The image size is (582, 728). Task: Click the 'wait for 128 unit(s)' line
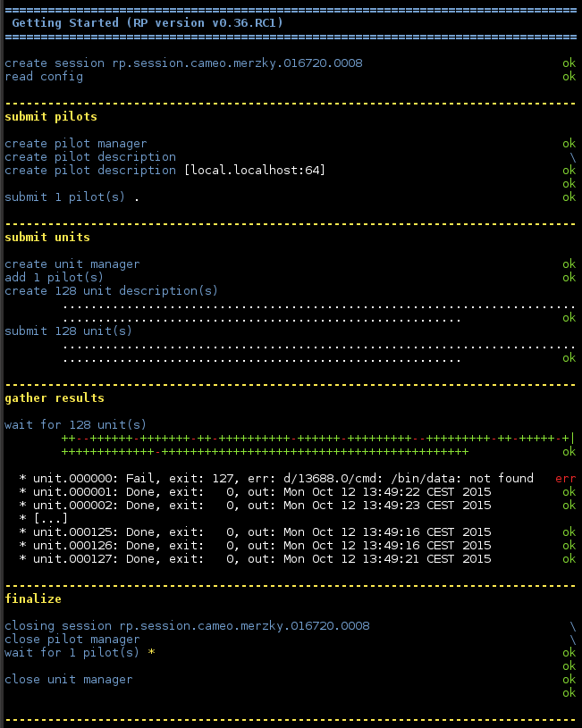click(75, 425)
